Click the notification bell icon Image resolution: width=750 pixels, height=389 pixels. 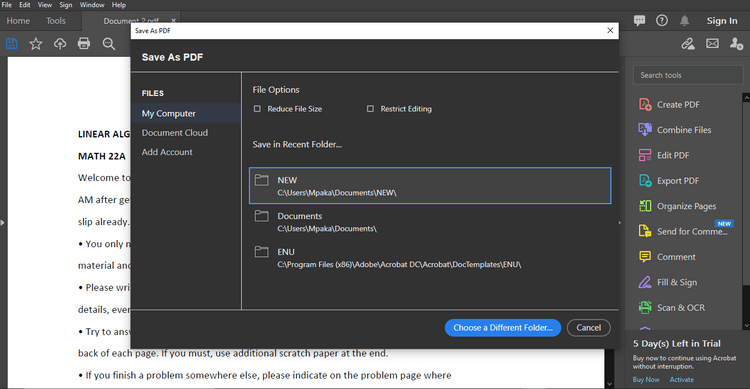684,21
